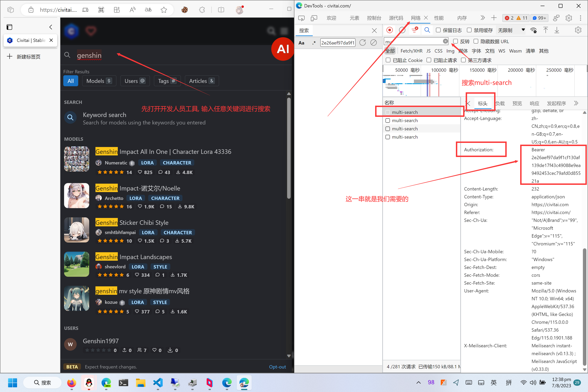Expand more DevTools panels chevron
Viewport: 588px width, 392px height.
click(483, 18)
